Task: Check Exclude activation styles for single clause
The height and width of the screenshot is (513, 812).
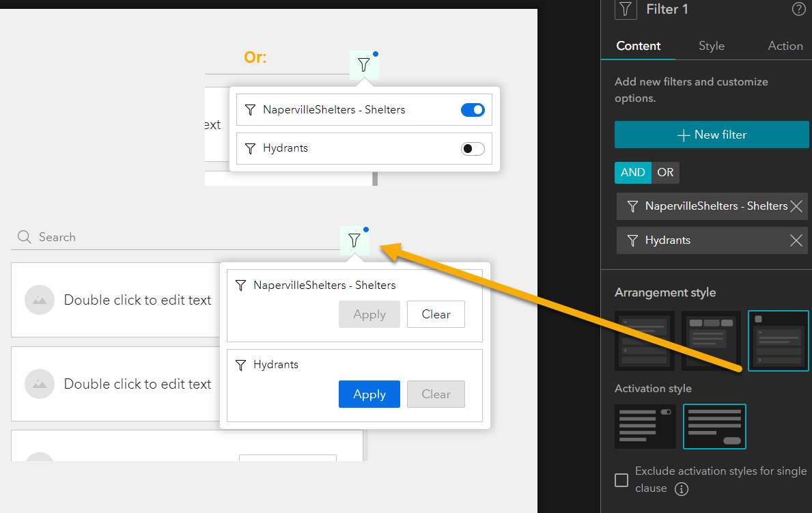Action: pos(621,480)
